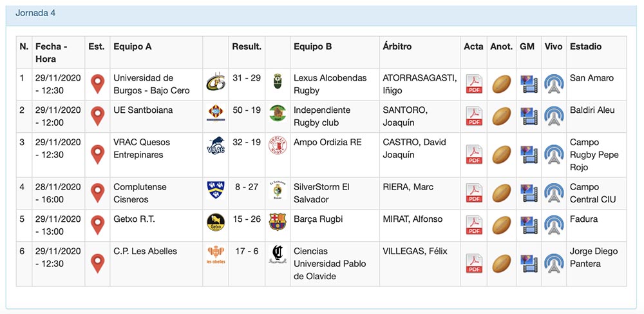Open PDF acta for Complutense Cisneros match

pos(475,193)
